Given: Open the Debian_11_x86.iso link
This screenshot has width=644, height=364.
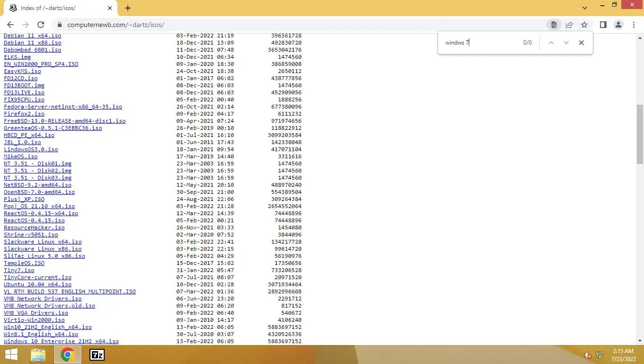Looking at the screenshot, I should [x=32, y=43].
